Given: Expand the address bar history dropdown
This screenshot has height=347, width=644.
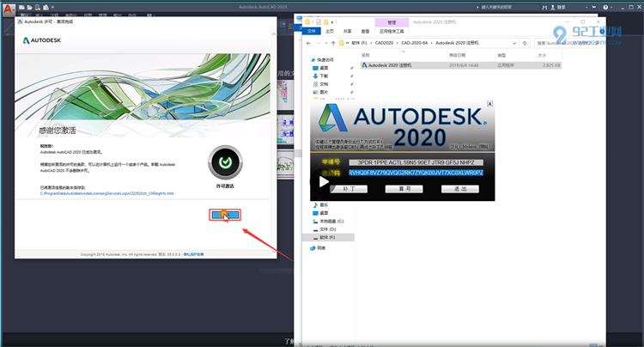Looking at the screenshot, I should point(514,43).
